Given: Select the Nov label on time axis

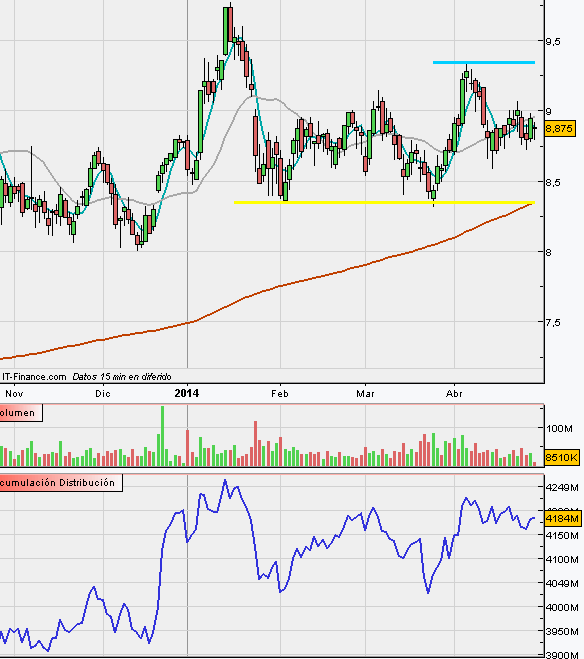Looking at the screenshot, I should [x=14, y=394].
